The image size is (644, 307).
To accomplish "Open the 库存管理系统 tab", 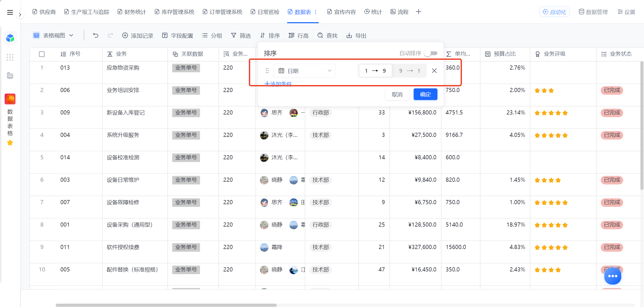I will tap(175, 12).
